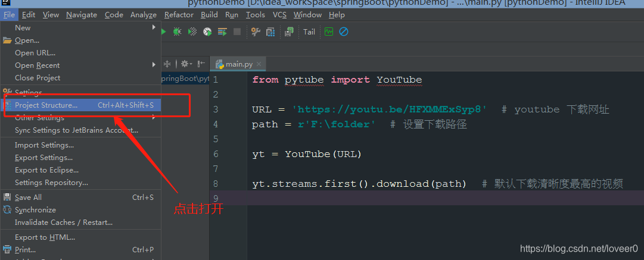This screenshot has width=644, height=260.
Task: Click the underlined pytube import name
Action: pos(304,80)
